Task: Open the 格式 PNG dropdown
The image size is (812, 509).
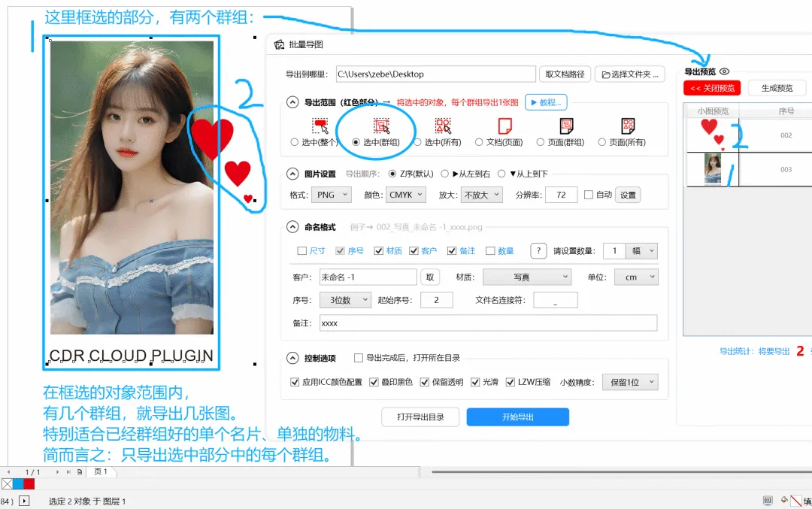Action: pyautogui.click(x=332, y=195)
